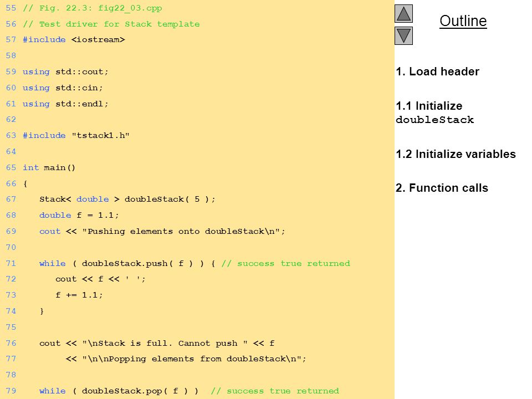Select the '1. Load header' outline entry
This screenshot has width=532, height=399.
pyautogui.click(x=437, y=71)
